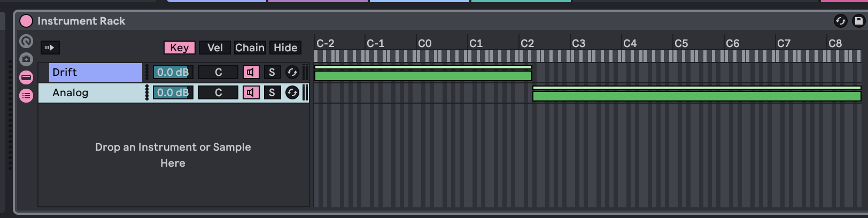Hot-swap the Analog chain instrument
This screenshot has height=218, width=868.
[x=292, y=92]
